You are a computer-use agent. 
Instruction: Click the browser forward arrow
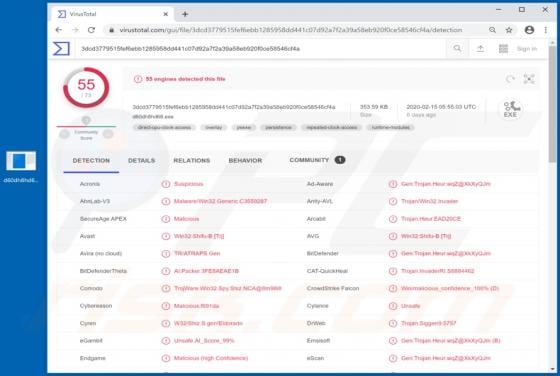[x=75, y=30]
